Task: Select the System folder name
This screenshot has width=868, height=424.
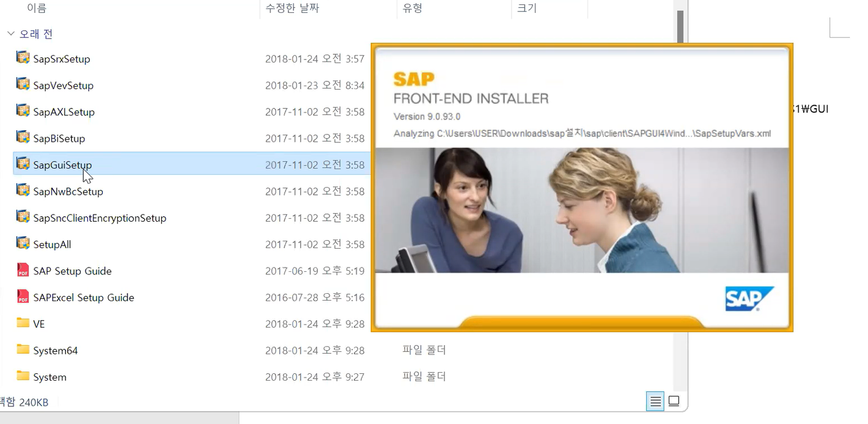Action: (50, 378)
